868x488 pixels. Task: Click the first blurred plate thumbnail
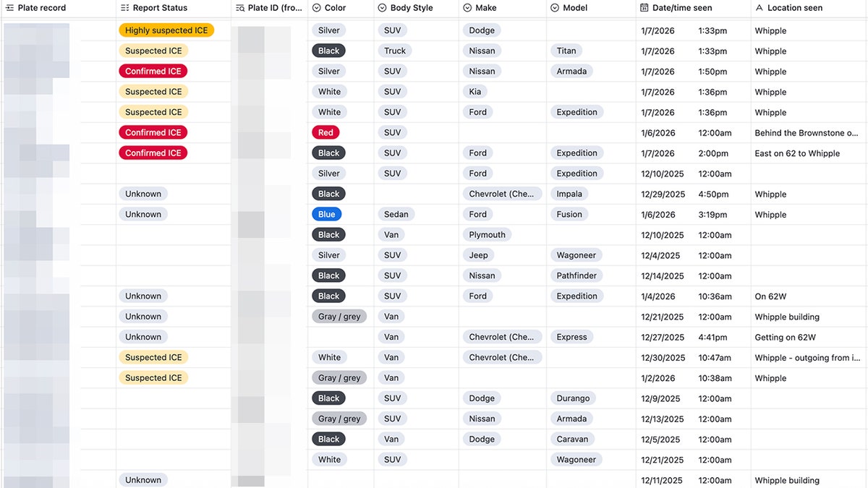[x=36, y=30]
